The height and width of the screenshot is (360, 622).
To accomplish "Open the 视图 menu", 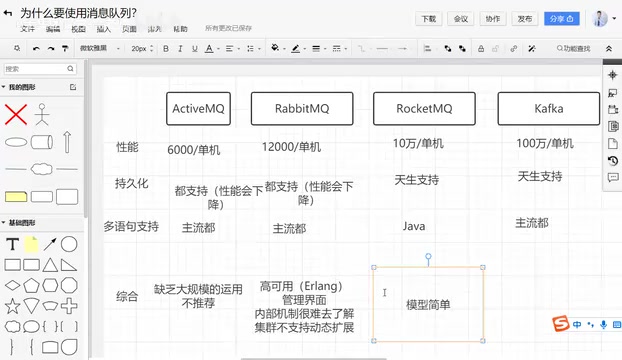I will click(78, 29).
